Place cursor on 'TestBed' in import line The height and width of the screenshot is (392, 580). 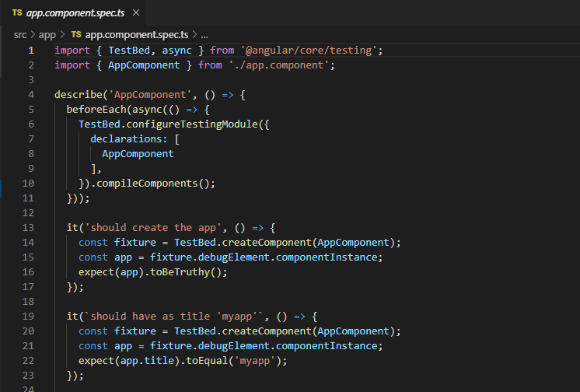[x=129, y=51]
